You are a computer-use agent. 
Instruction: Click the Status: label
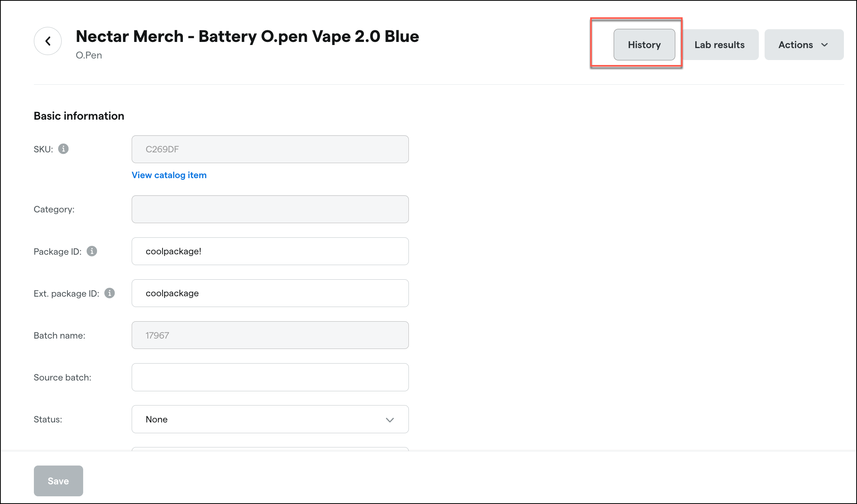click(x=48, y=419)
